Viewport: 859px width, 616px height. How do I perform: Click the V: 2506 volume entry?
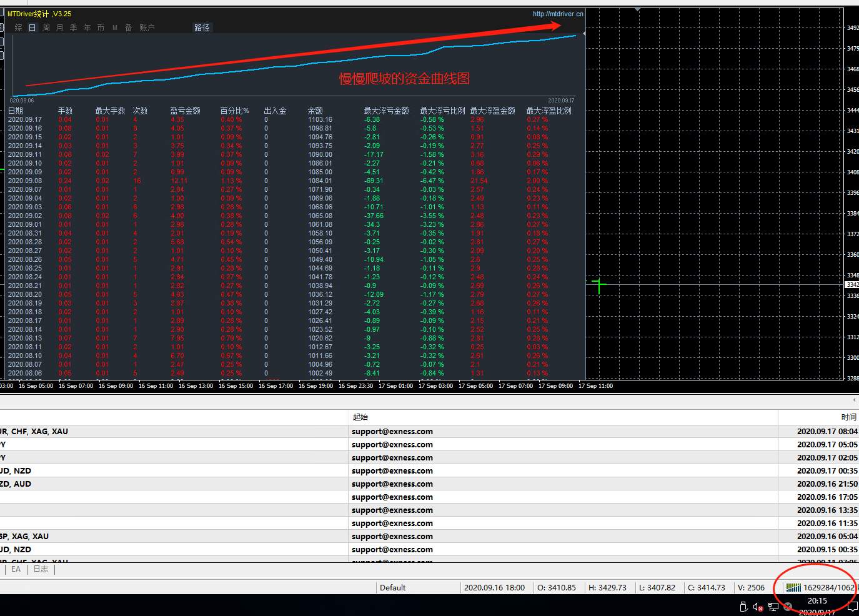[751, 587]
